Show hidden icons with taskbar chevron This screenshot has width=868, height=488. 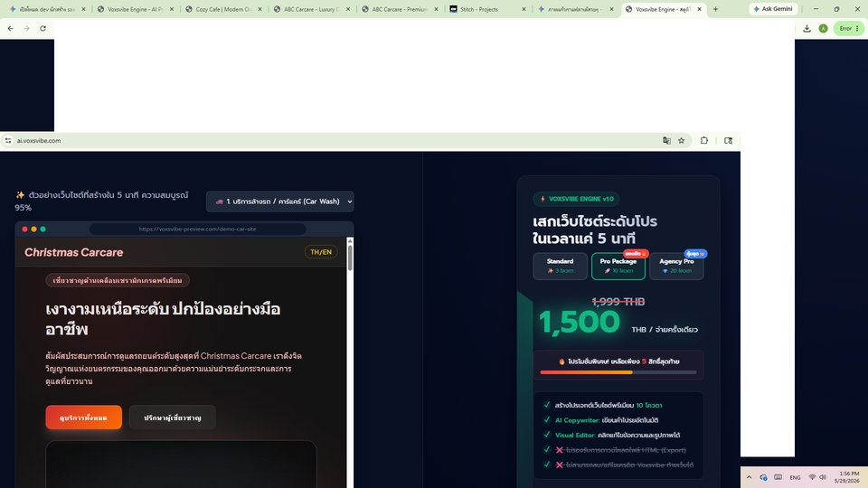point(749,477)
